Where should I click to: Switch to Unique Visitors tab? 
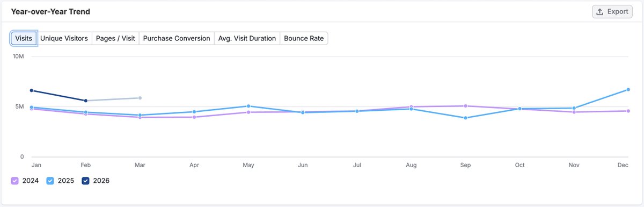(x=64, y=38)
